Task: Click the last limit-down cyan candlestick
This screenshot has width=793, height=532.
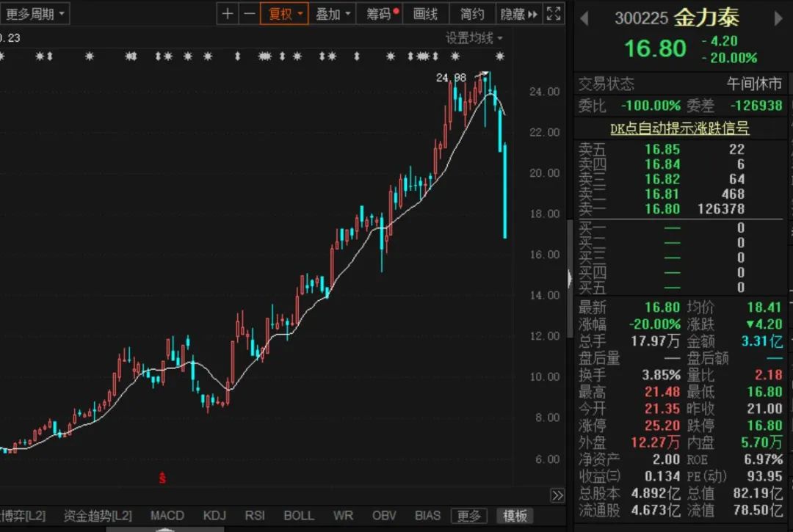Action: (504, 191)
